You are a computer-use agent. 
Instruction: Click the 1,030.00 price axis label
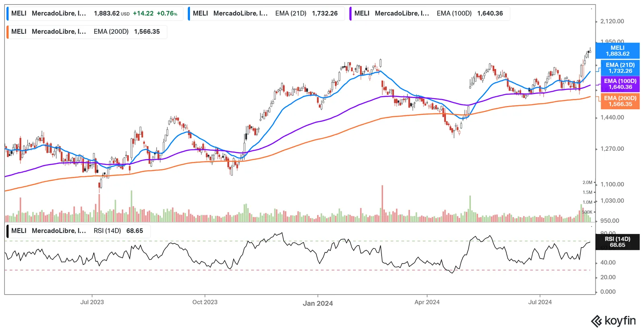[612, 201]
